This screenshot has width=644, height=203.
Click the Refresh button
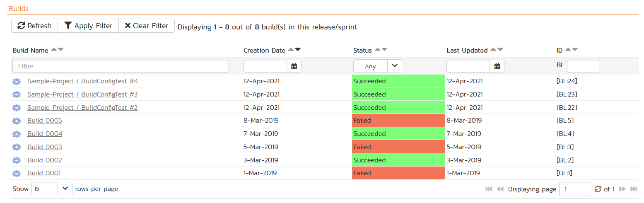[34, 26]
